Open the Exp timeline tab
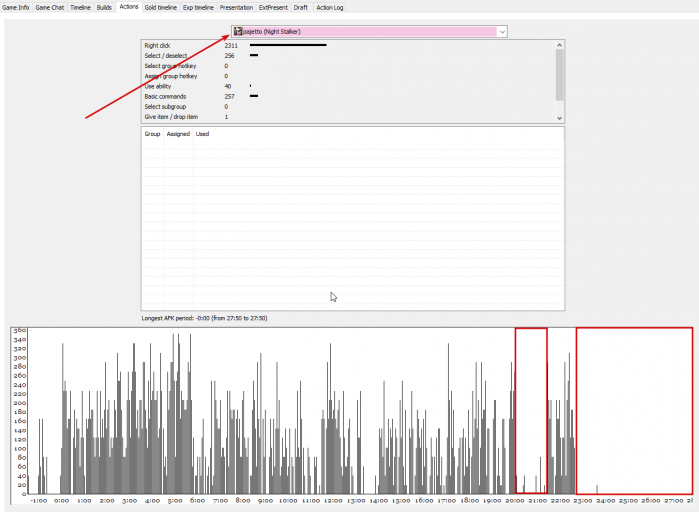 tap(198, 8)
